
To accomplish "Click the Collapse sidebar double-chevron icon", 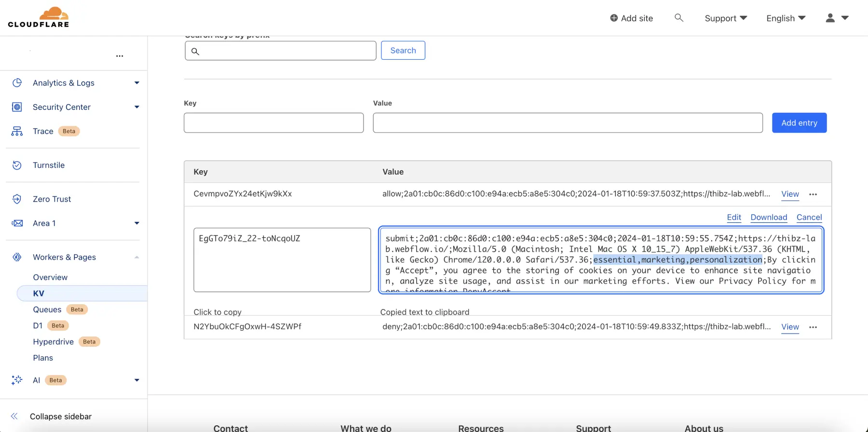I will click(14, 416).
